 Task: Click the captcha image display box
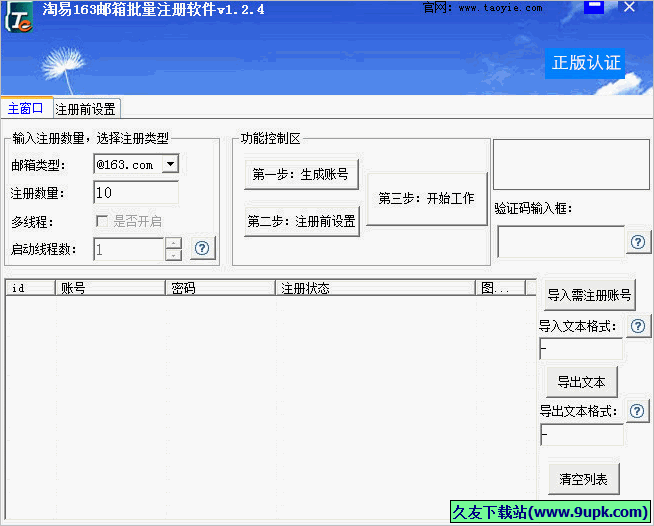(571, 165)
